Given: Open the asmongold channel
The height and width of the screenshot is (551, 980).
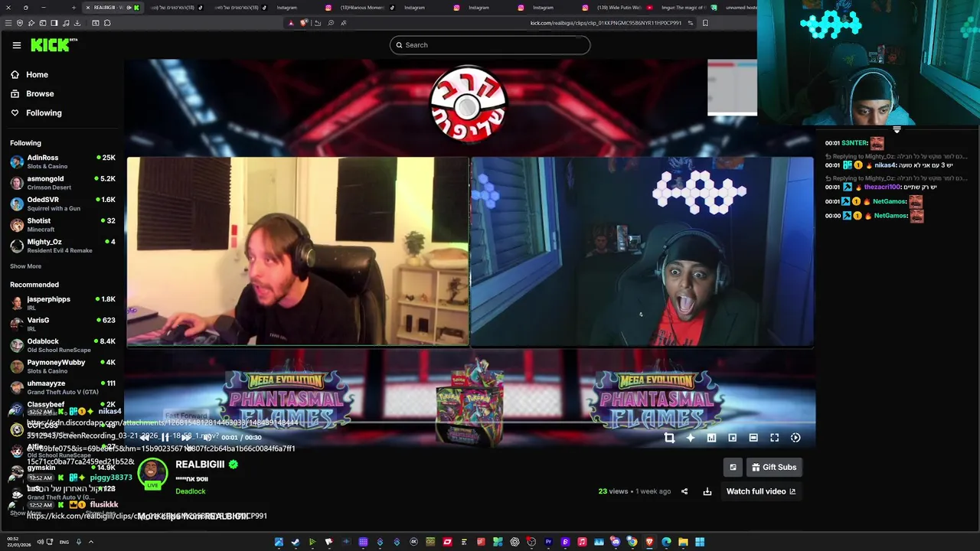Looking at the screenshot, I should point(63,183).
